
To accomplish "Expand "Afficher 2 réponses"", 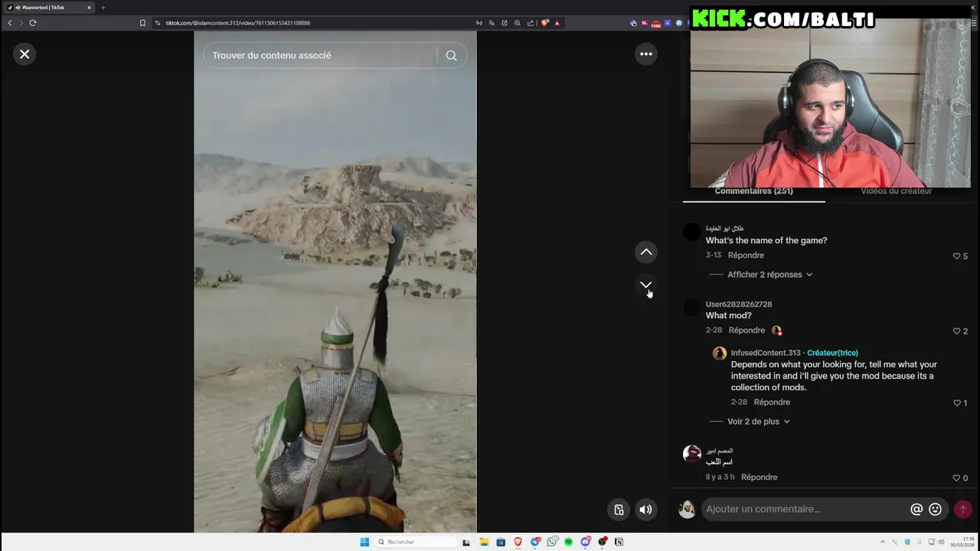I will pyautogui.click(x=769, y=275).
